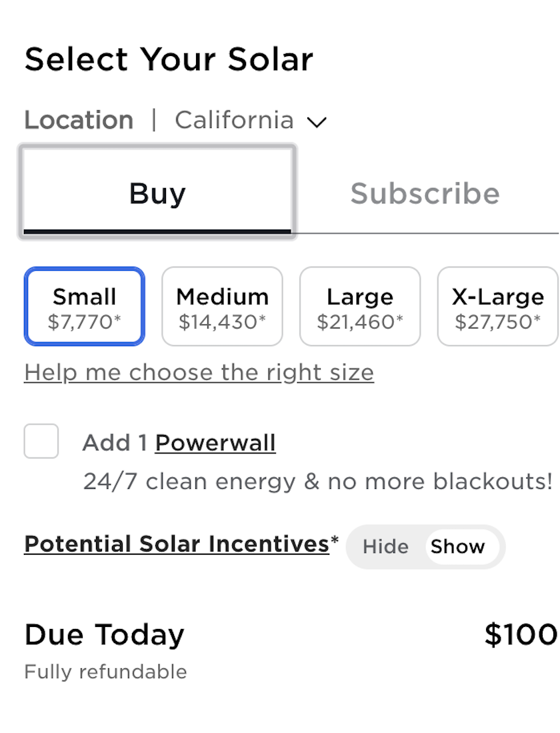Select the Medium $14,430 solar size
560x733 pixels.
(x=222, y=306)
